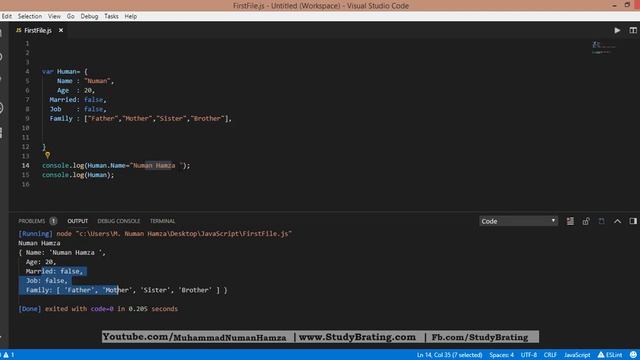
Task: Click the open log file icon
Action: click(602, 221)
